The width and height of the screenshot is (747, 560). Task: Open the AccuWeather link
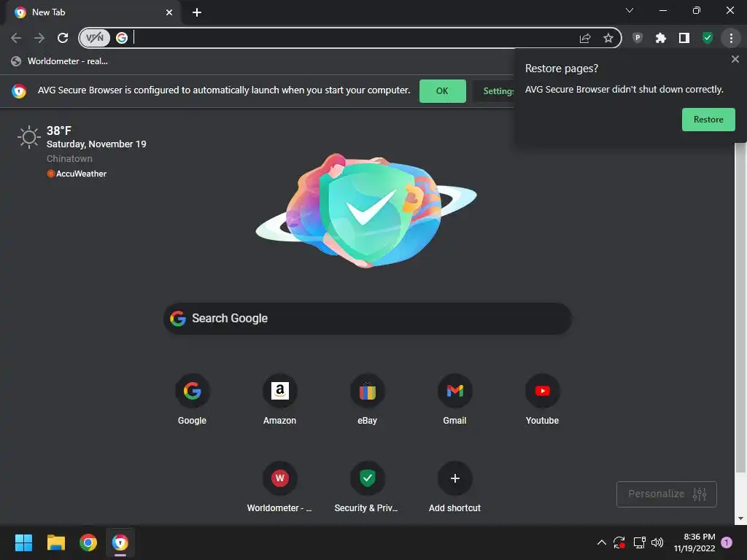click(77, 174)
